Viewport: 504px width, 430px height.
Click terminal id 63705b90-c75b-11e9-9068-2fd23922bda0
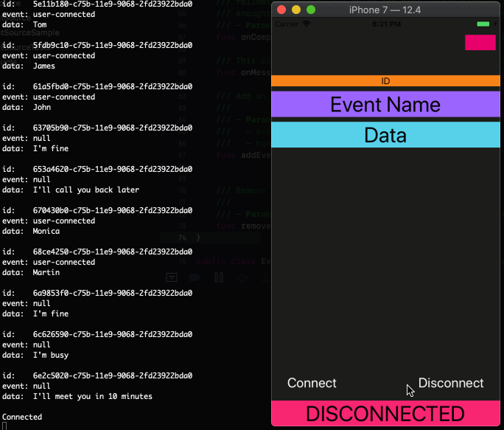113,128
